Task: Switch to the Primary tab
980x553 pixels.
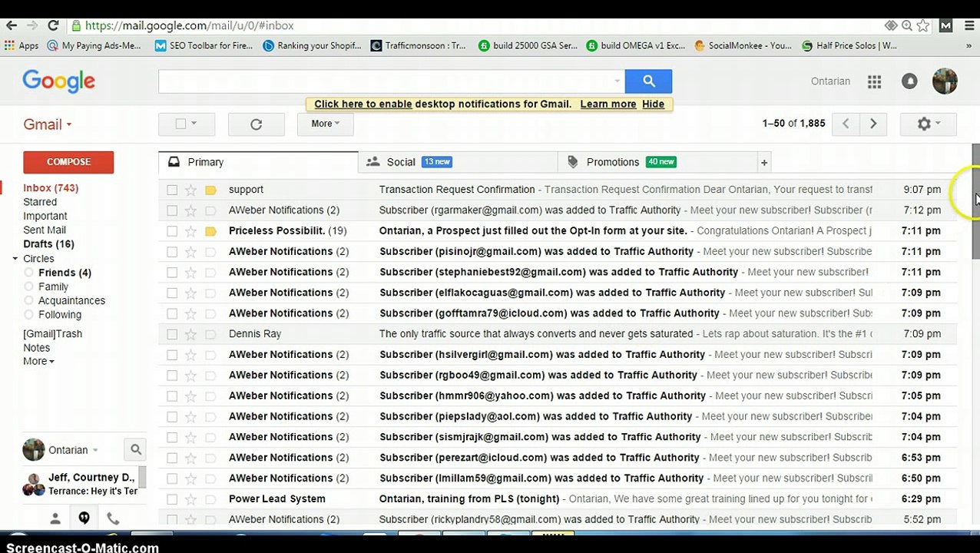Action: tap(258, 162)
